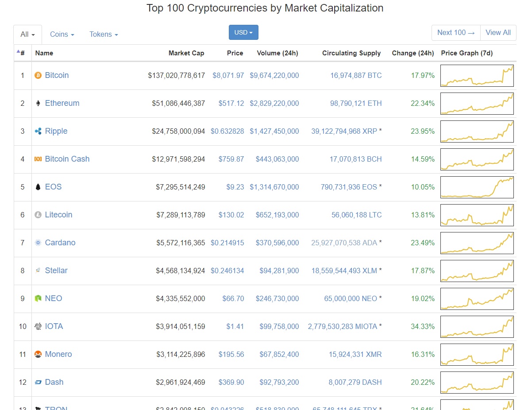Open Ethereum 7-day price graph
Viewport: 532px width, 410px height.
477,104
